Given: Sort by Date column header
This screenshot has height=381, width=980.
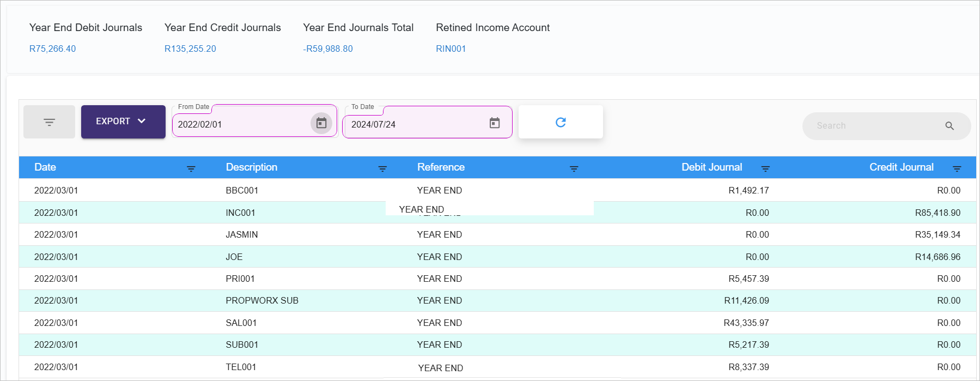Looking at the screenshot, I should [45, 167].
